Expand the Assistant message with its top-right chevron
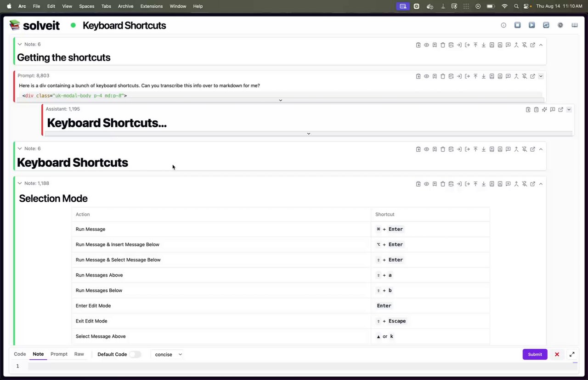 pos(569,110)
